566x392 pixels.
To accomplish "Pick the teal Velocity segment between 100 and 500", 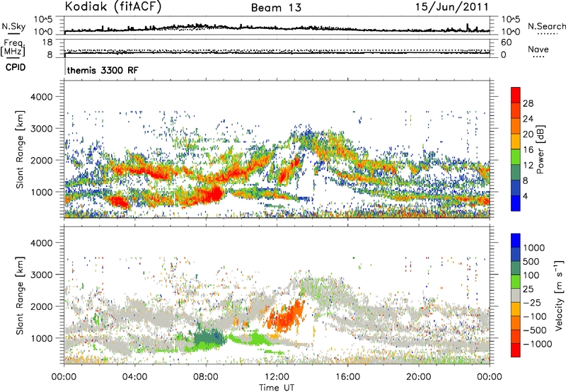I will coord(516,268).
